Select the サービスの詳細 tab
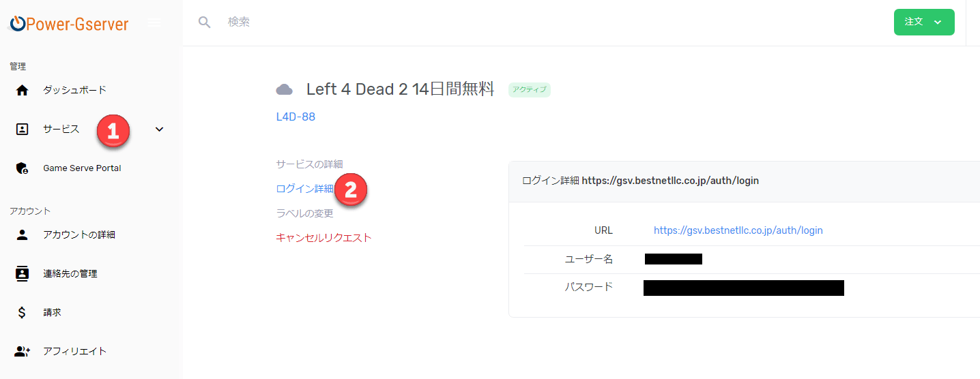This screenshot has width=980, height=379. [x=309, y=164]
